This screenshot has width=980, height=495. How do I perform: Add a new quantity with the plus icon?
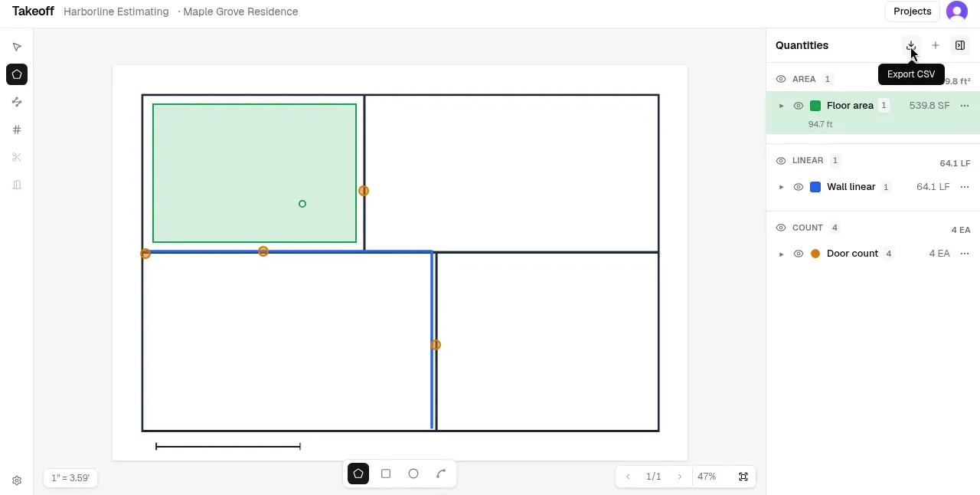click(936, 45)
